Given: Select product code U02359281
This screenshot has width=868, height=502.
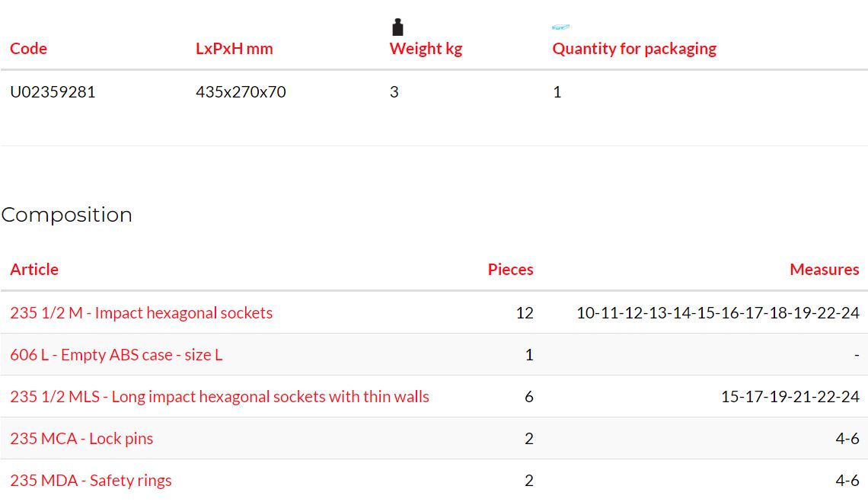Looking at the screenshot, I should click(53, 92).
